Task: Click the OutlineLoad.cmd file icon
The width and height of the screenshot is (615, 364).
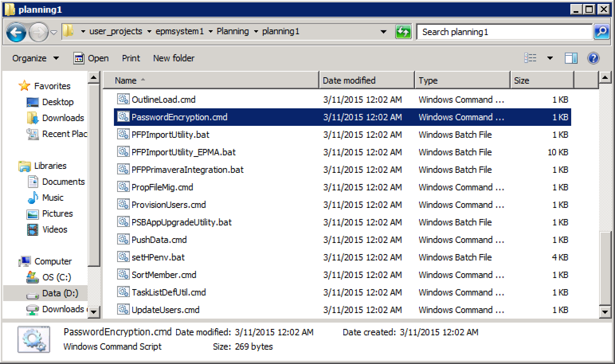Action: [x=123, y=99]
